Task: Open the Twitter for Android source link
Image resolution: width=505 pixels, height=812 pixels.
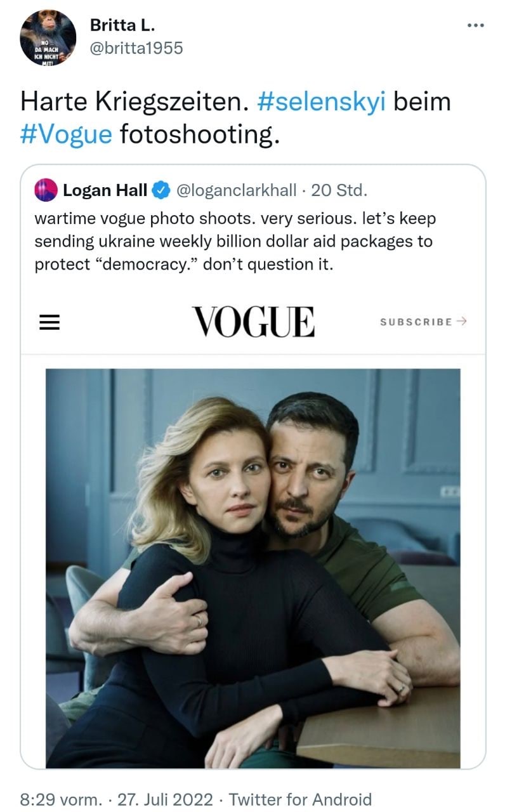Action: pos(300,799)
